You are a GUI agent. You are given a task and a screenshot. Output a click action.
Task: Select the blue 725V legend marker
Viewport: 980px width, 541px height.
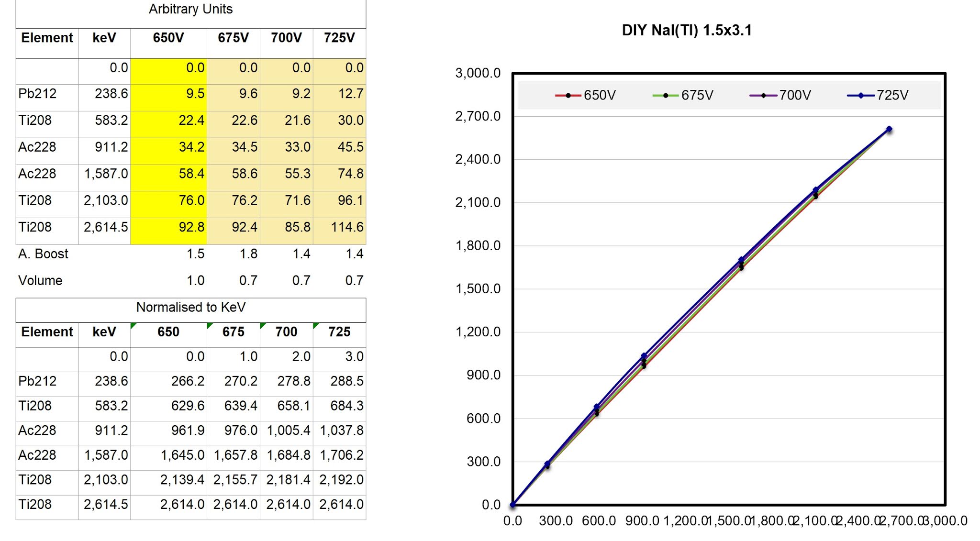(861, 95)
